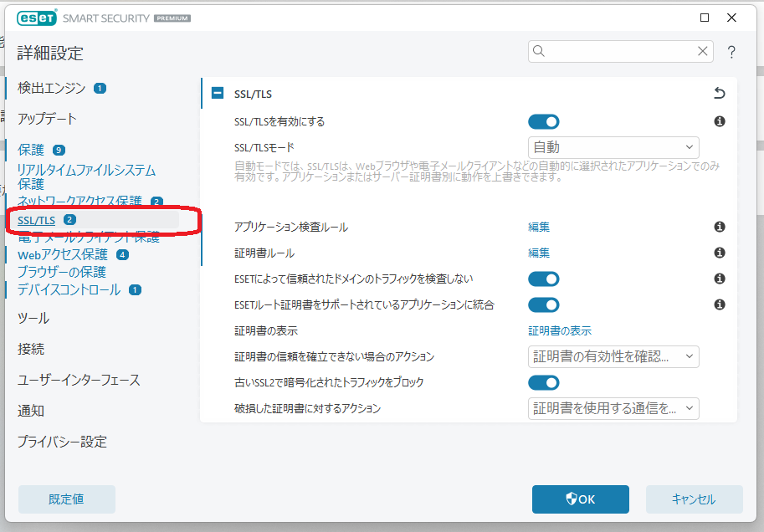Image resolution: width=764 pixels, height=532 pixels.
Task: Revert SSL/TLS section with undo arrow icon
Action: point(719,93)
